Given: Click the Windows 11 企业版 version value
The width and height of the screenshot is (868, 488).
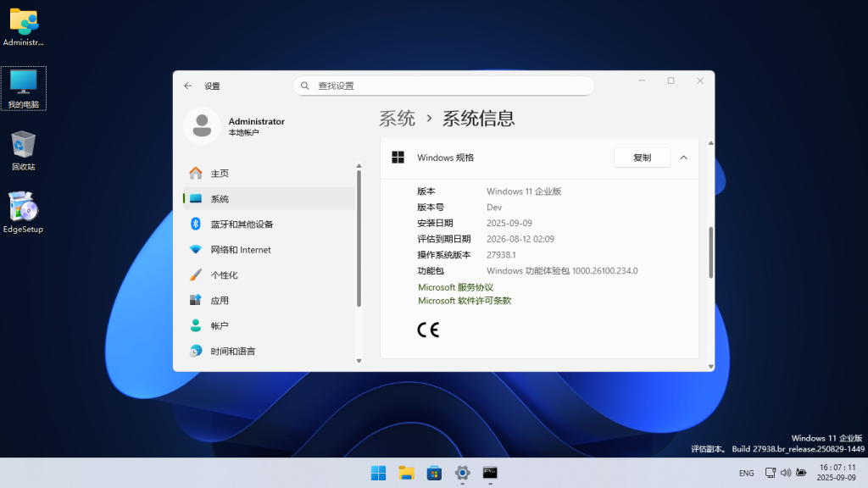Looking at the screenshot, I should (x=524, y=191).
